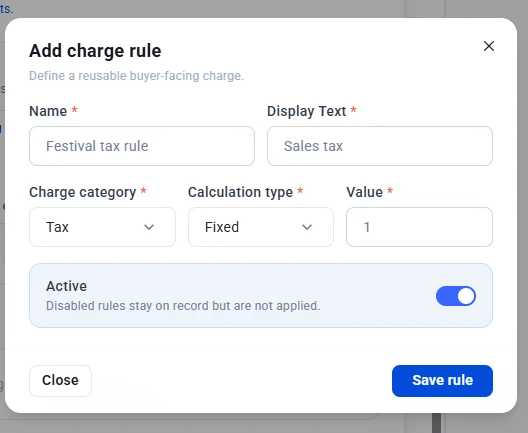The image size is (528, 433).
Task: Open the Calculation type dropdown
Action: point(261,227)
